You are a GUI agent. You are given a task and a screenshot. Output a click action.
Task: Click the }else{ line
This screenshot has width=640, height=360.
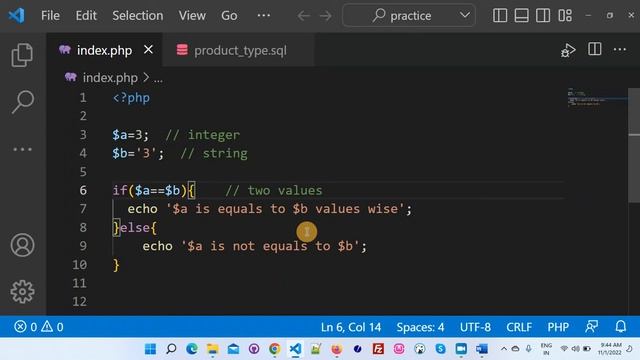135,228
